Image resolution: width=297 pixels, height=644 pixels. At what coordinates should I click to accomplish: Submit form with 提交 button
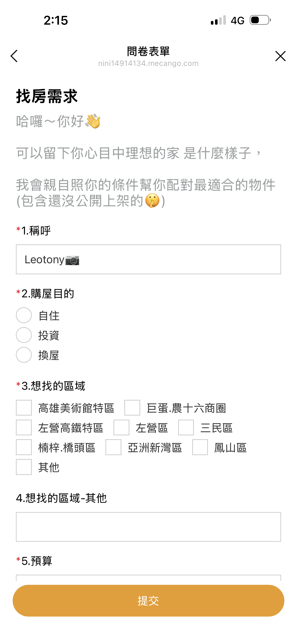[x=148, y=601]
